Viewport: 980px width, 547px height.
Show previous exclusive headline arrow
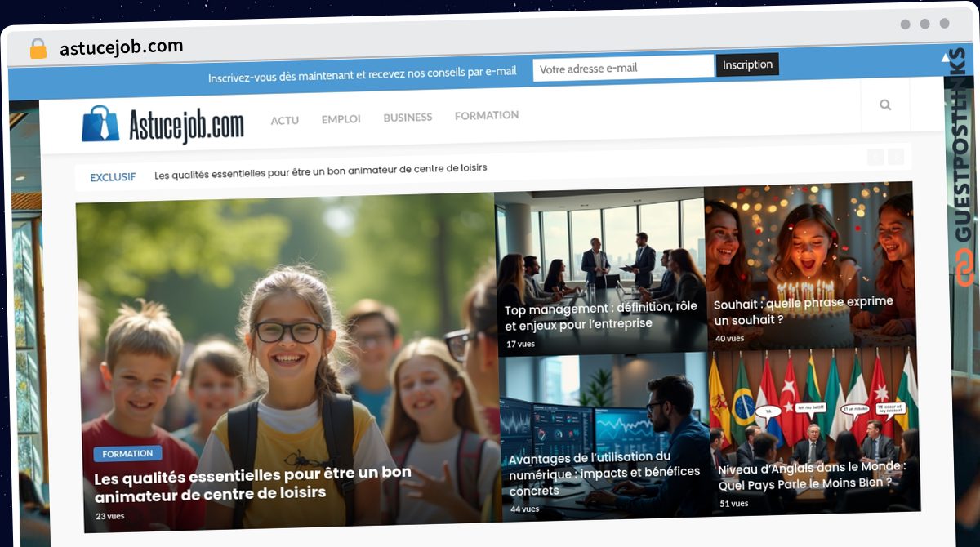pos(875,157)
